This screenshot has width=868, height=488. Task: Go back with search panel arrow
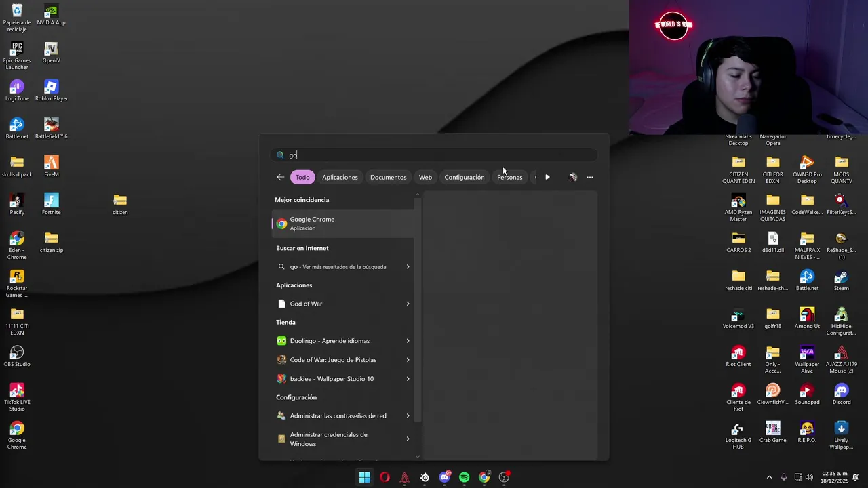[281, 177]
